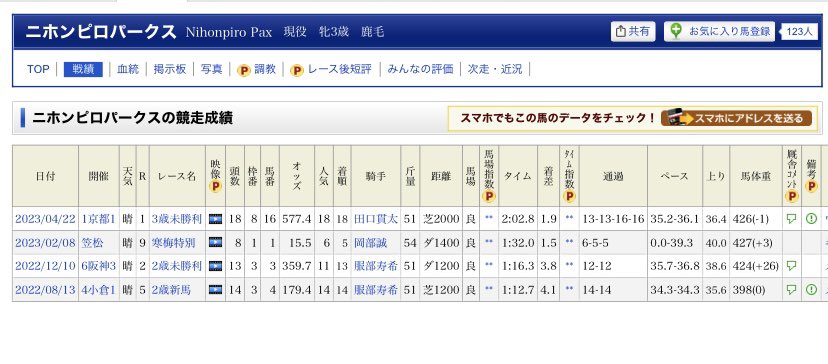
Task: Open stable comment icon for 2023/04/22 race
Action: coord(791,219)
